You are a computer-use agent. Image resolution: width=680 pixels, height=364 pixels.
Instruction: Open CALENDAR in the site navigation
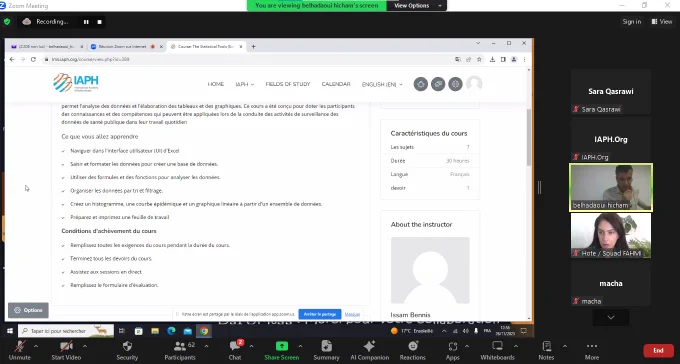coord(336,84)
